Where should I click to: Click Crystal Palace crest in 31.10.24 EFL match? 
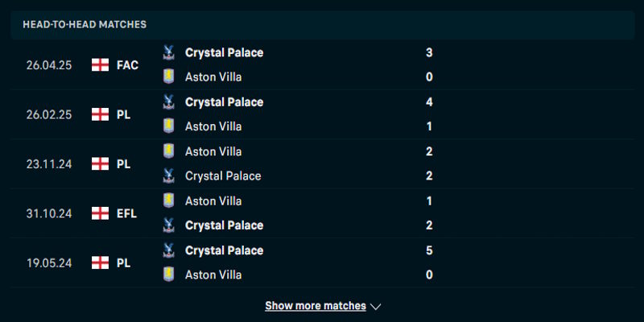[x=168, y=225]
